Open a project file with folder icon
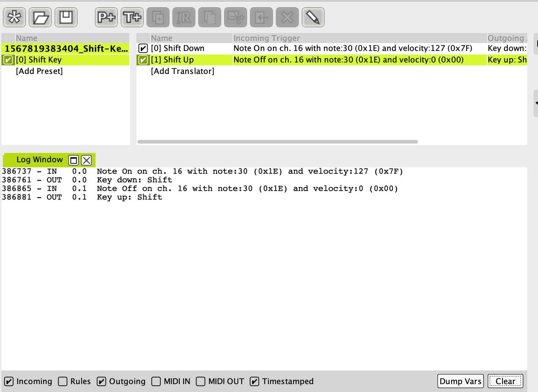This screenshot has width=538, height=392. coord(40,17)
